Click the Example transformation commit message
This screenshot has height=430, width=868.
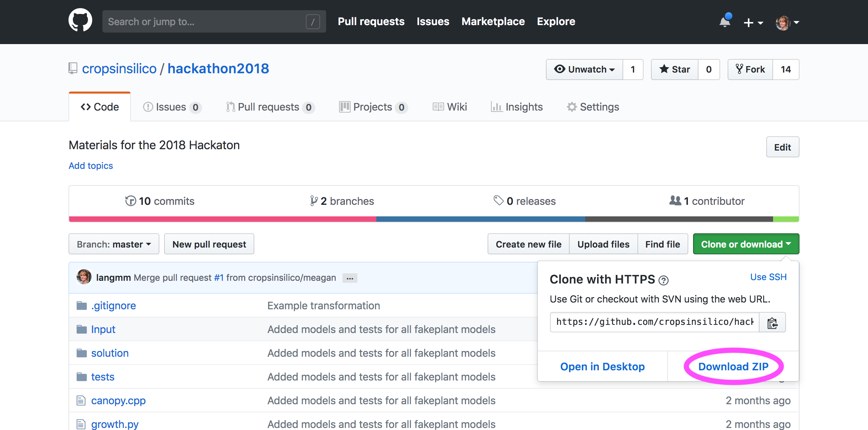tap(324, 306)
